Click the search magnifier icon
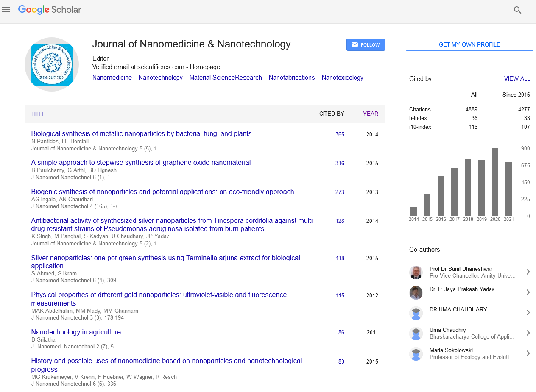The height and width of the screenshot is (392, 536). pos(517,10)
